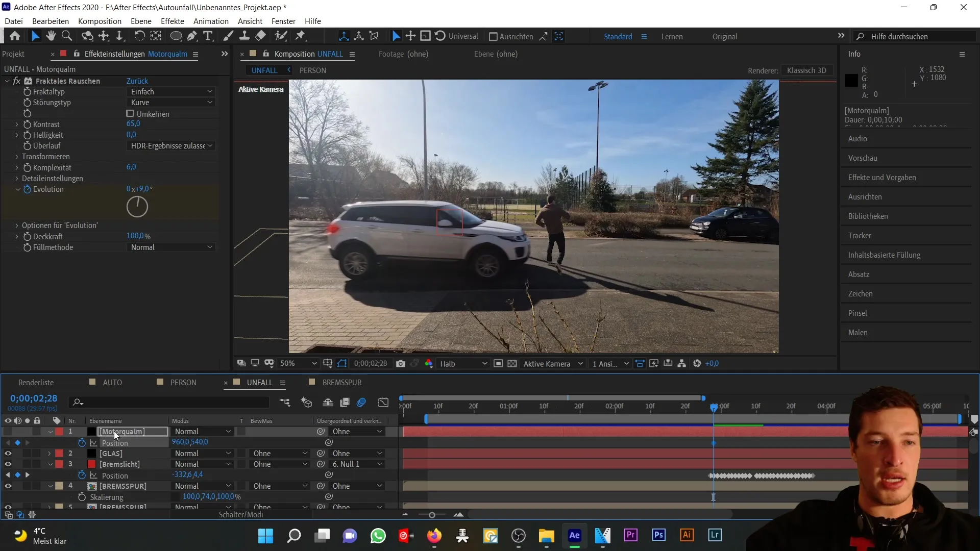Toggle visibility eye for [BREMSSPUR] layer 4
This screenshot has width=980, height=551.
pos(8,486)
